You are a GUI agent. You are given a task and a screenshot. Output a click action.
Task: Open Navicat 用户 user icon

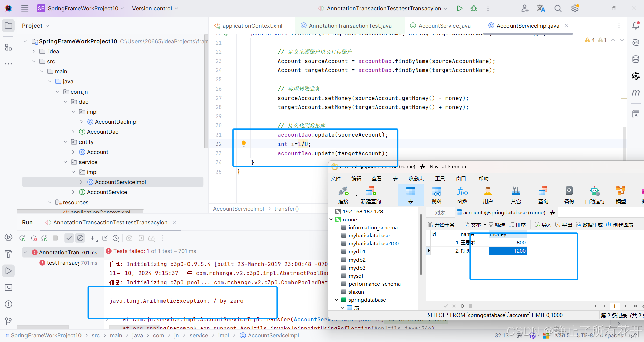[x=488, y=195]
